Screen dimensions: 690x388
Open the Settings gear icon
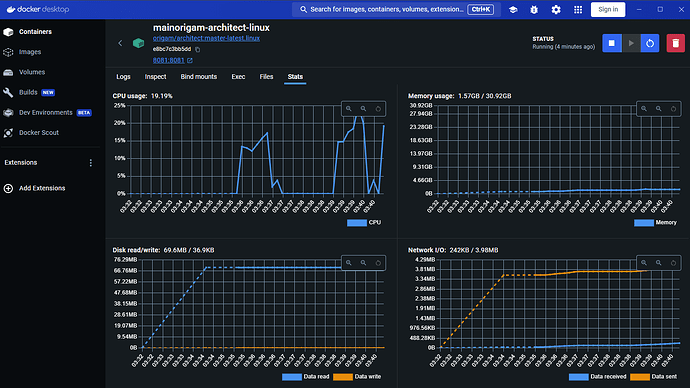(556, 9)
